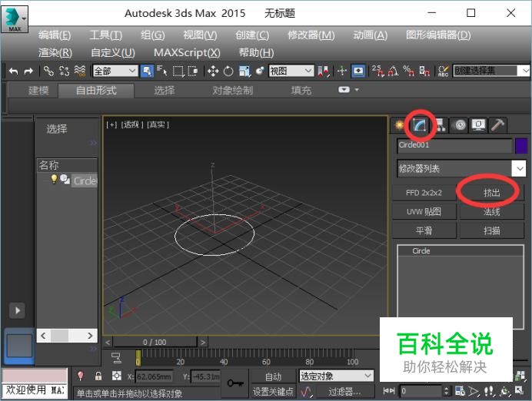Open the 工具(T) menu
The image size is (532, 401).
point(105,35)
